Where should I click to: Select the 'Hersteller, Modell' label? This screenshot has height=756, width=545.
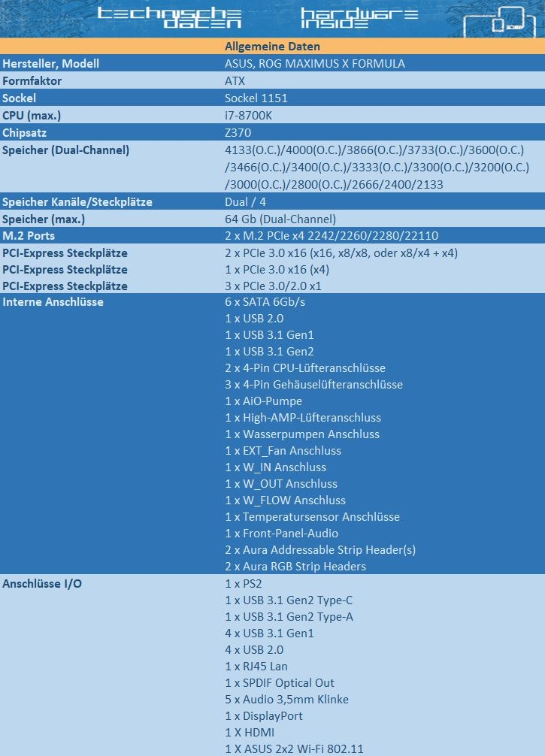coord(50,64)
